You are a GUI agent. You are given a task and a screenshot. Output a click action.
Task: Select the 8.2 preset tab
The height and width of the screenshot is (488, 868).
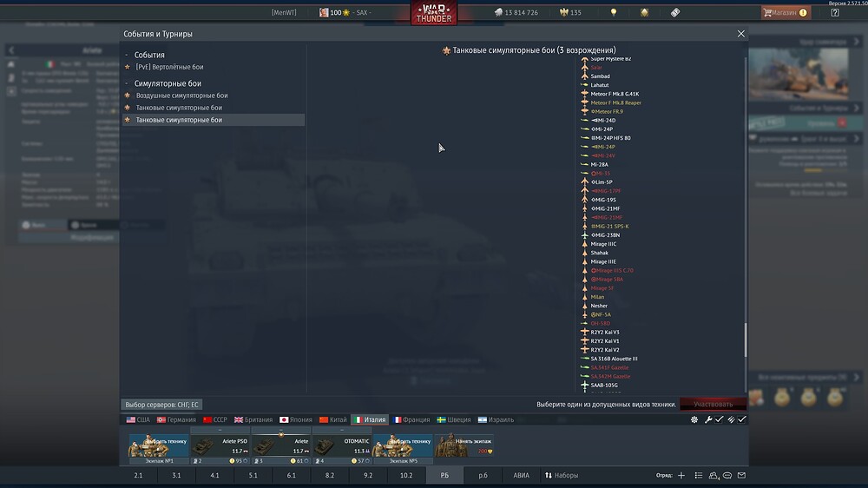pyautogui.click(x=330, y=475)
